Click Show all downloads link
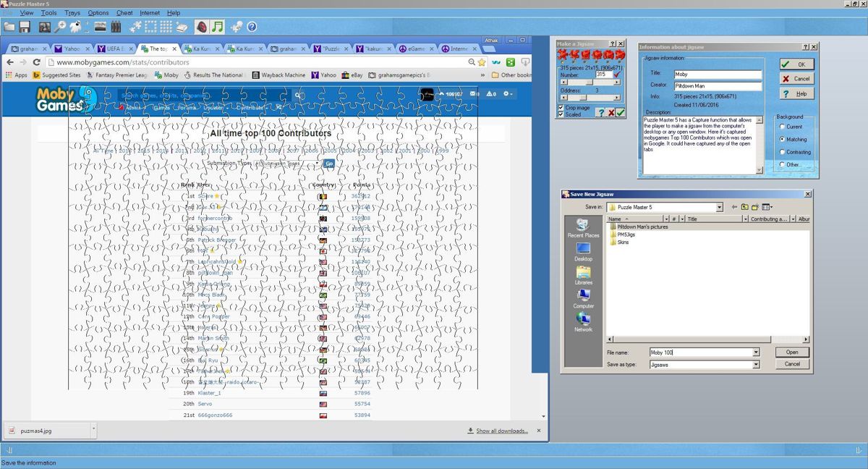The height and width of the screenshot is (469, 868). tap(502, 431)
